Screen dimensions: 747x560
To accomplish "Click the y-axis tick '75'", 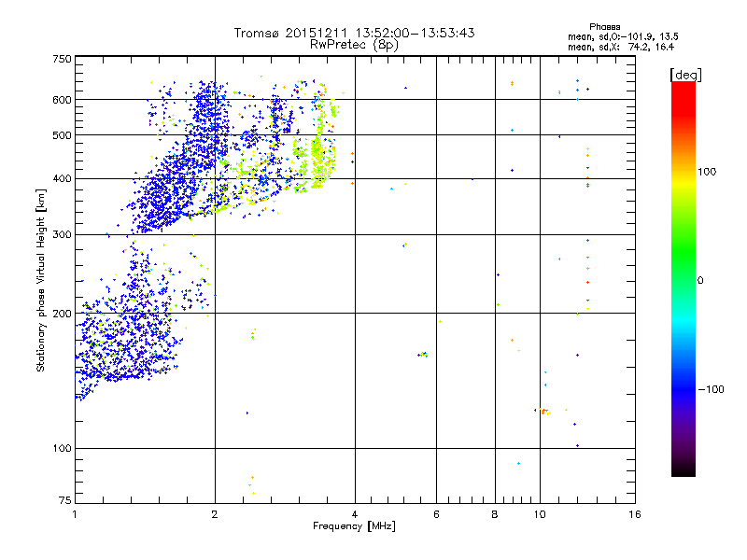I will point(65,500).
